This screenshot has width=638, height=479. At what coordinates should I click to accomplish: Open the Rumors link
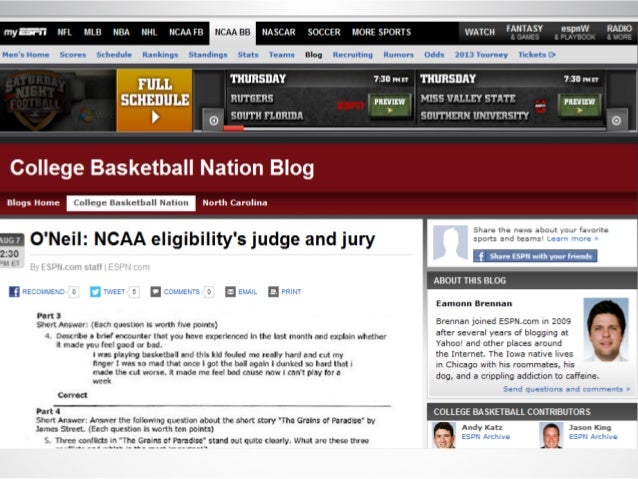coord(398,55)
